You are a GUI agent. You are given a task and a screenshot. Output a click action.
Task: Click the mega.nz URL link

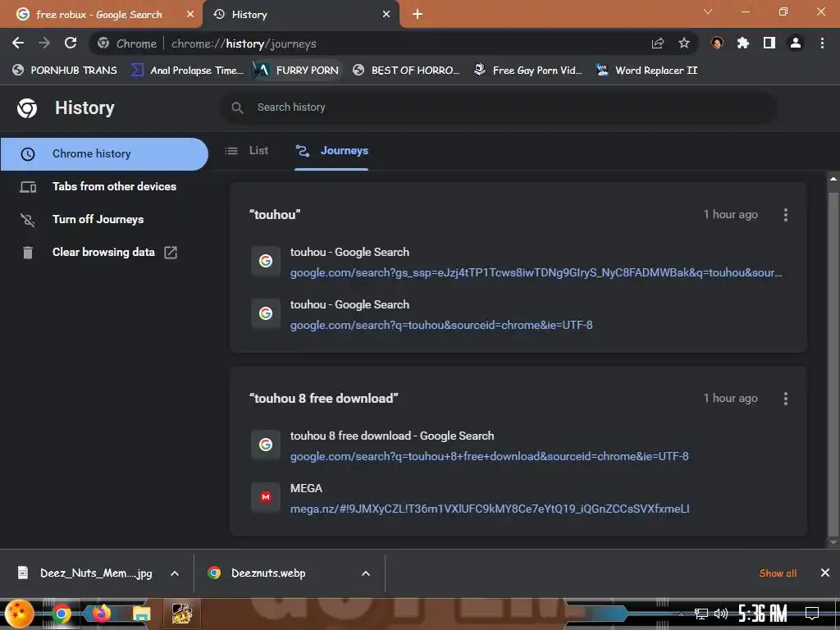point(490,509)
